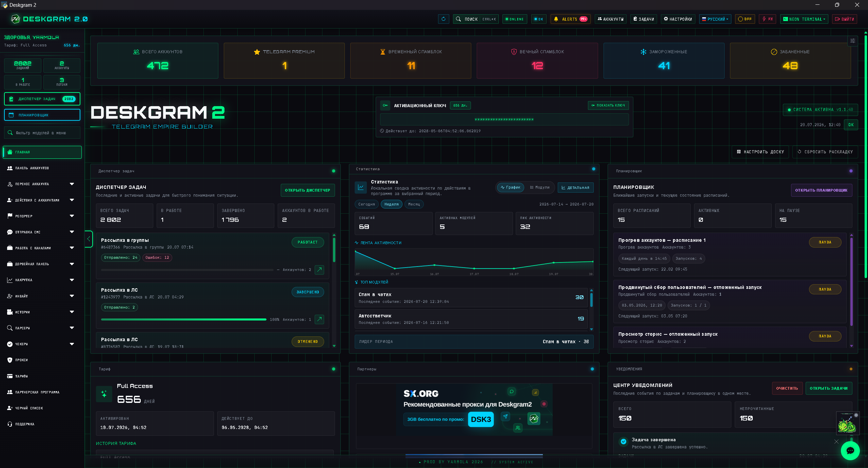The width and height of the screenshot is (868, 468).
Task: Click the dragon mascot thumbnail
Action: (847, 424)
